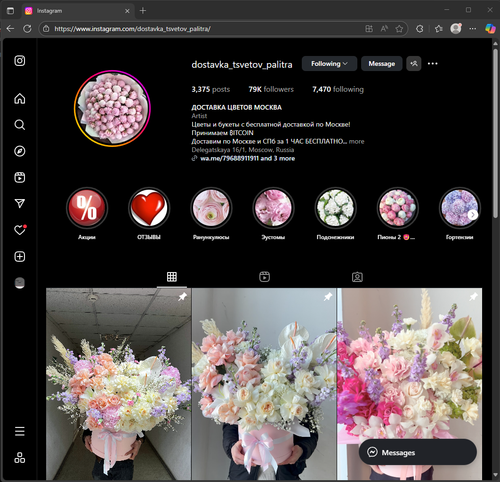500x482 pixels.
Task: Click dostavka_tsvetov_palitra username heading
Action: [x=242, y=64]
